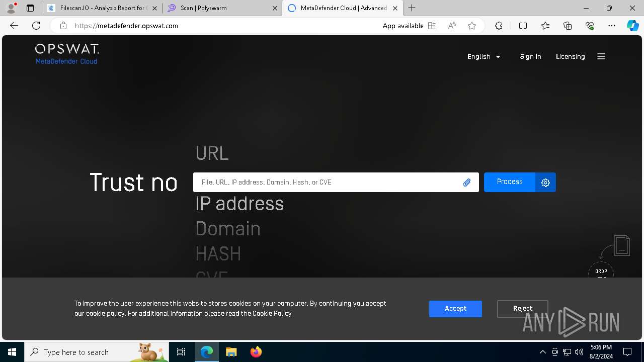Viewport: 644px width, 362px height.
Task: Click the attach file paperclip icon
Action: tap(467, 183)
